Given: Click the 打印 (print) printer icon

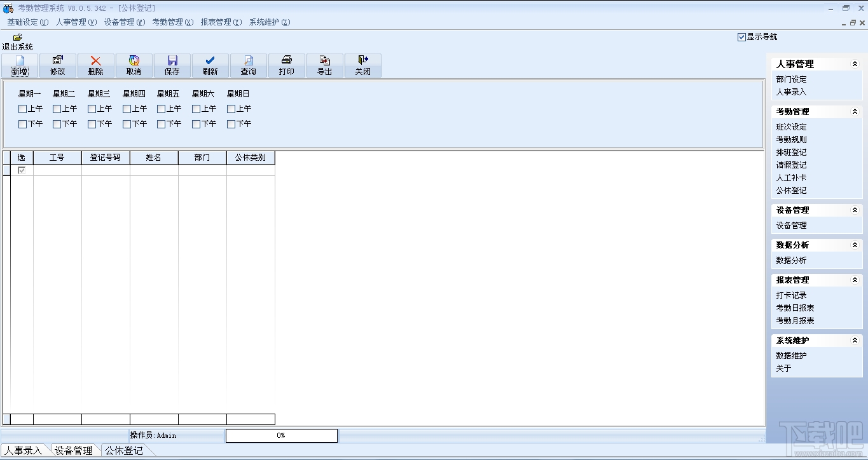Looking at the screenshot, I should click(x=287, y=60).
